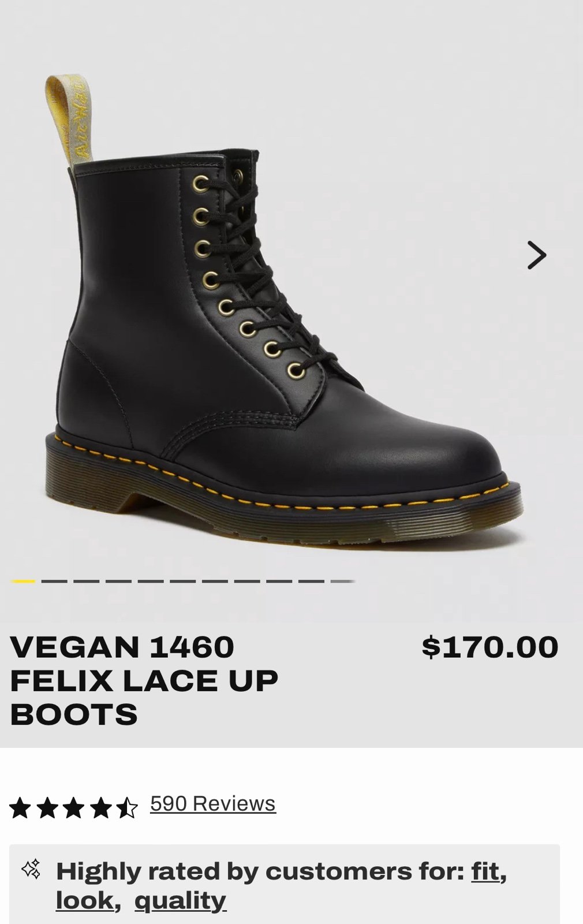
Task: Jump to the eighth carousel image indicator
Action: click(247, 581)
